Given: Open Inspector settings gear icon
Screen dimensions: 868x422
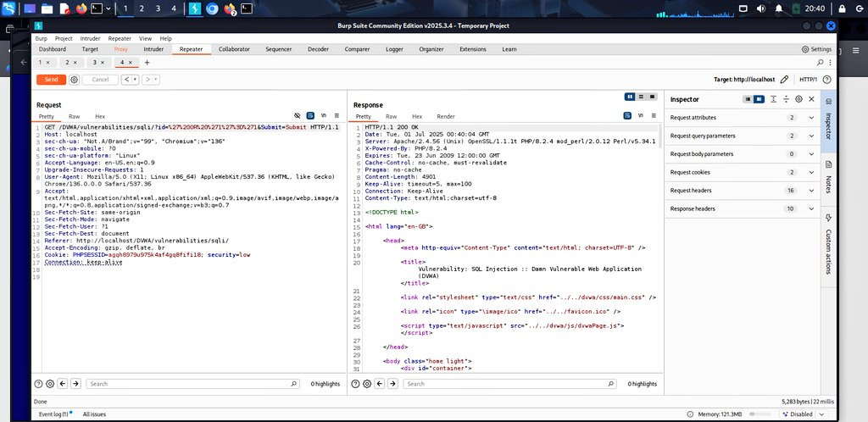Looking at the screenshot, I should coord(798,99).
